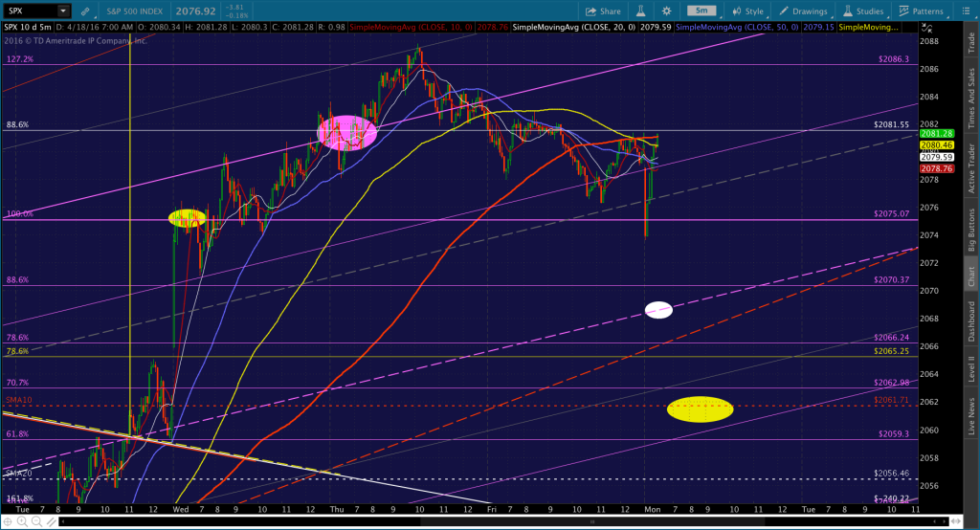The image size is (980, 530).
Task: Click the $2081.55 level label
Action: [892, 125]
